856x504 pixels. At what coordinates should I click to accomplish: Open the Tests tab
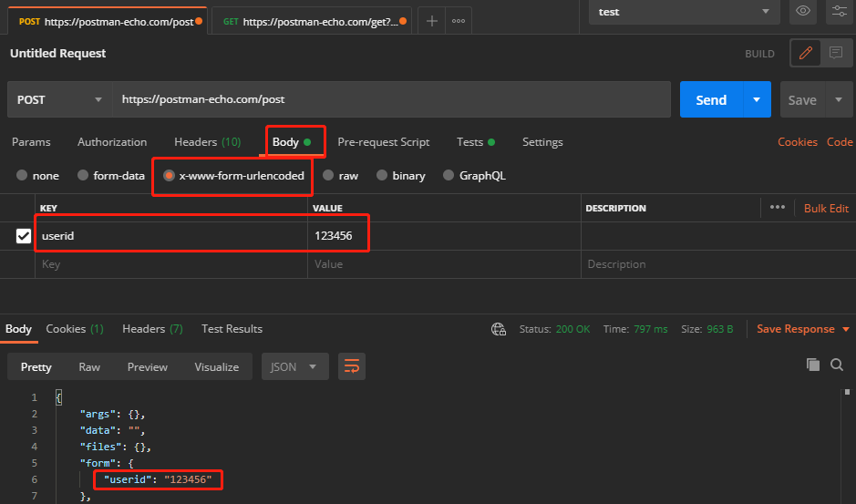point(476,142)
